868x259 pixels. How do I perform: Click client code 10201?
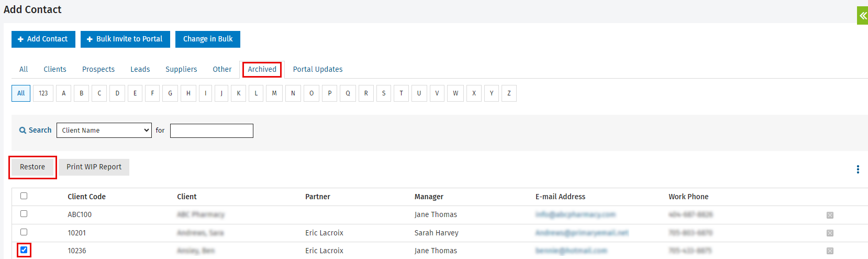pyautogui.click(x=77, y=233)
